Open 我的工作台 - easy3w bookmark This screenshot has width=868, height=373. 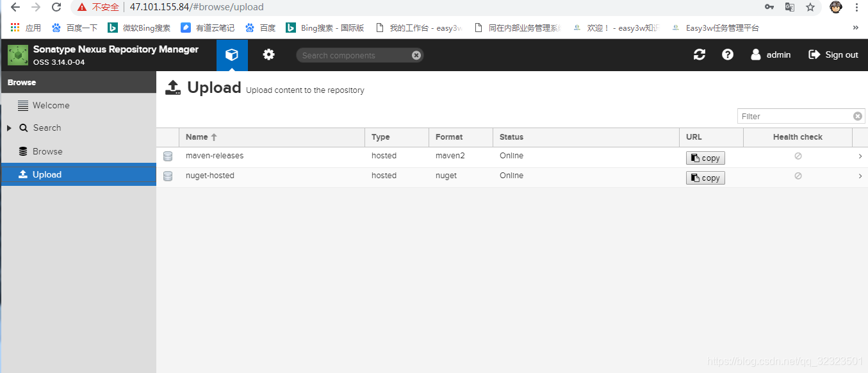tap(418, 28)
